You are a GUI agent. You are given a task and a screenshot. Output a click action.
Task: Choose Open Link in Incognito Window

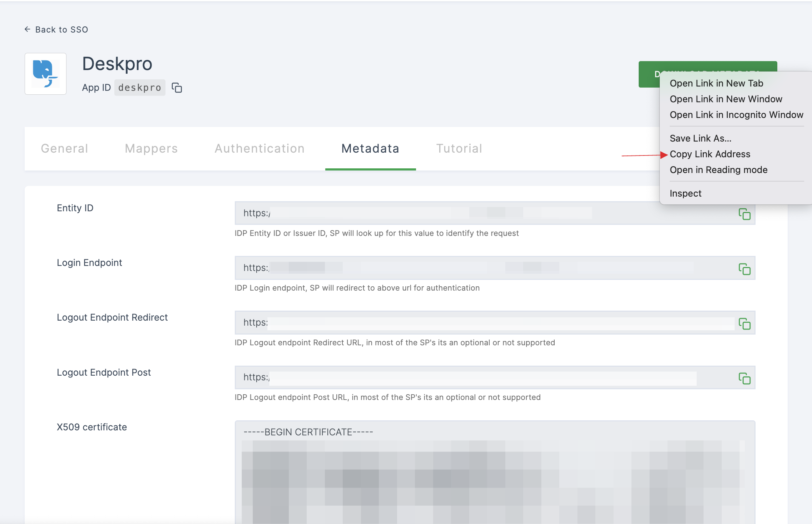click(x=736, y=115)
